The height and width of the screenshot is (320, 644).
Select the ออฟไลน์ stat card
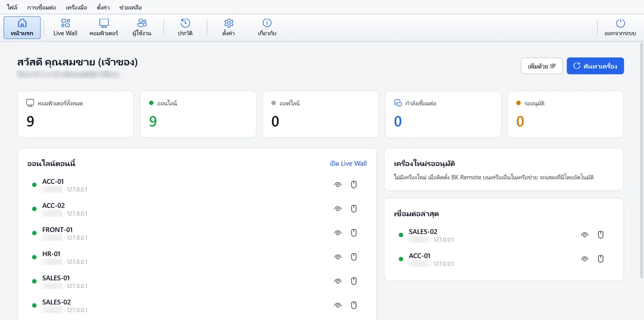pos(320,114)
